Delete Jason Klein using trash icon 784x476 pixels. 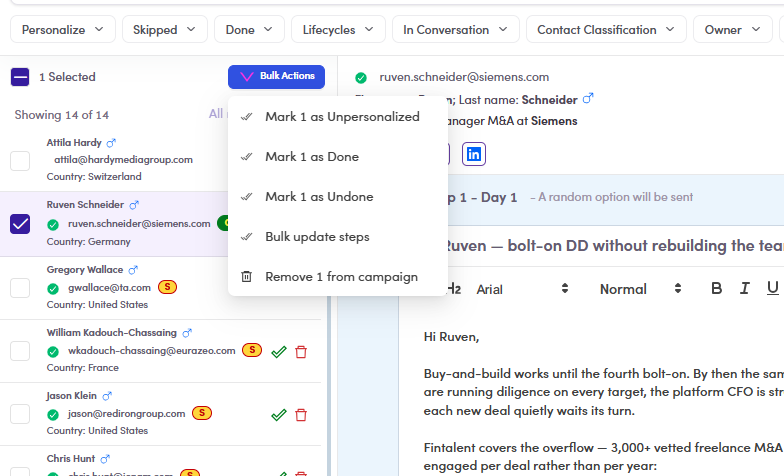(x=301, y=415)
